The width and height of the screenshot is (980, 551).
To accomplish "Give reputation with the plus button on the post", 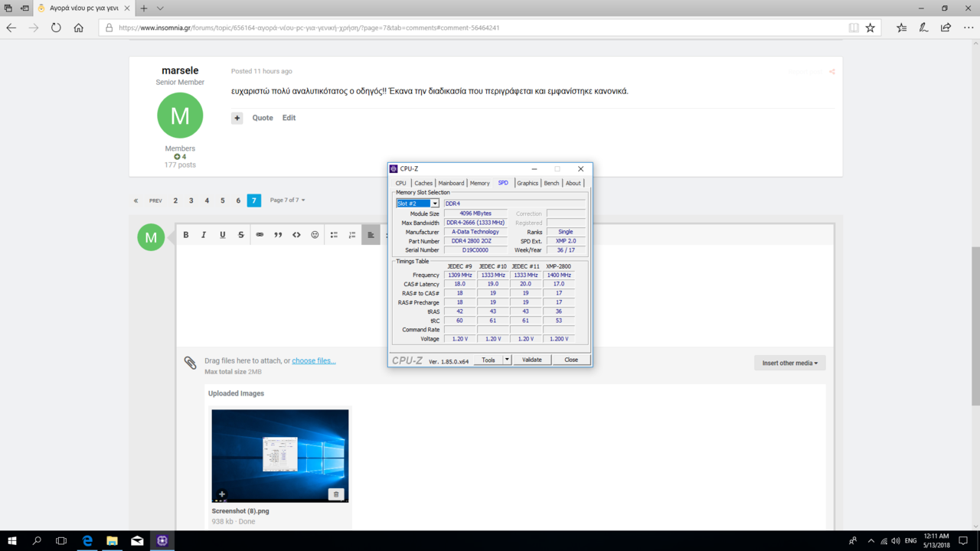I will coord(237,118).
